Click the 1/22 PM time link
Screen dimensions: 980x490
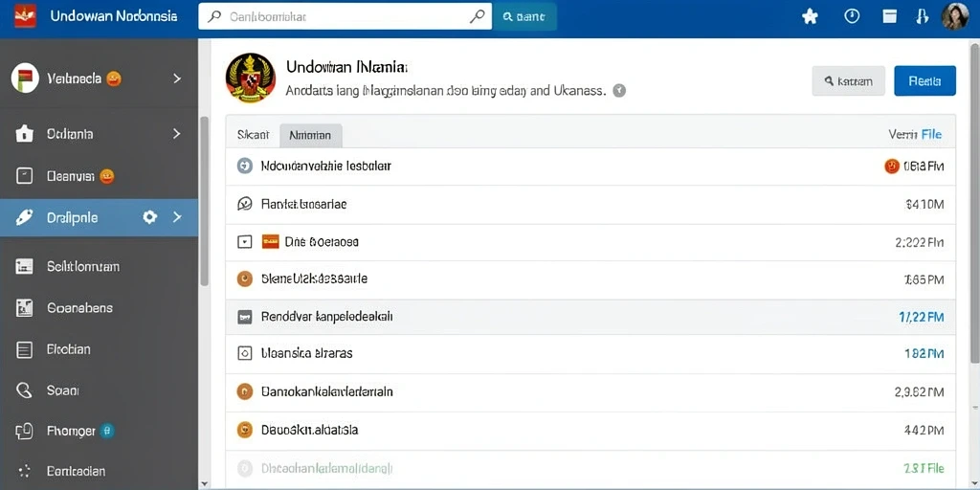pos(921,317)
